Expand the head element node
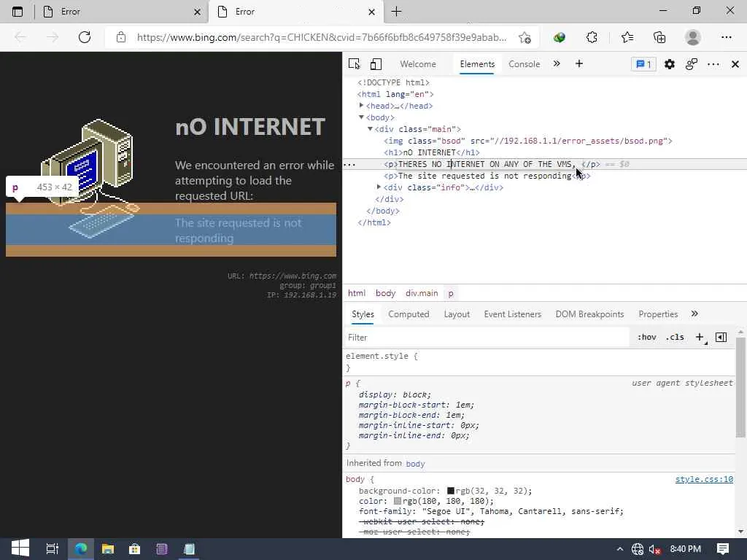Image resolution: width=747 pixels, height=560 pixels. (x=361, y=106)
